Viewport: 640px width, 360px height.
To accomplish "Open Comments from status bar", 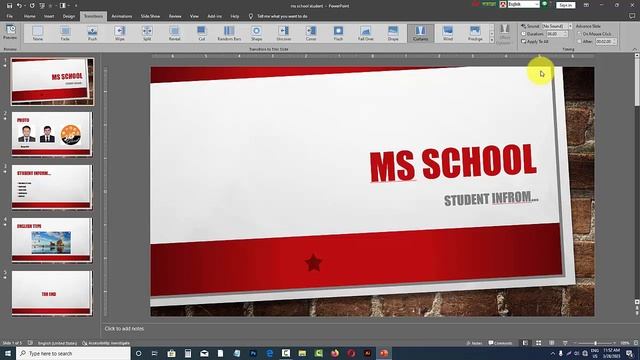I will (500, 343).
